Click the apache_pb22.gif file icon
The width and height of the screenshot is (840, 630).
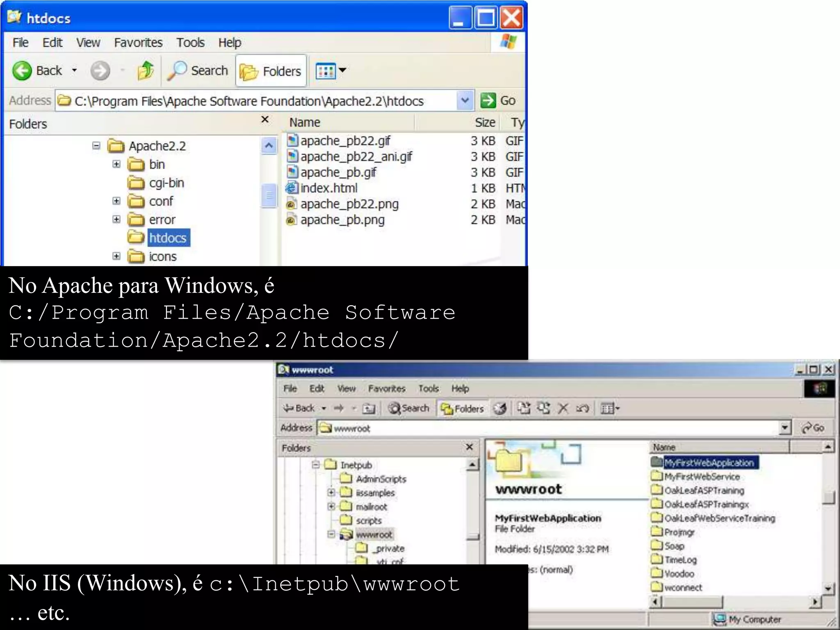click(x=292, y=141)
